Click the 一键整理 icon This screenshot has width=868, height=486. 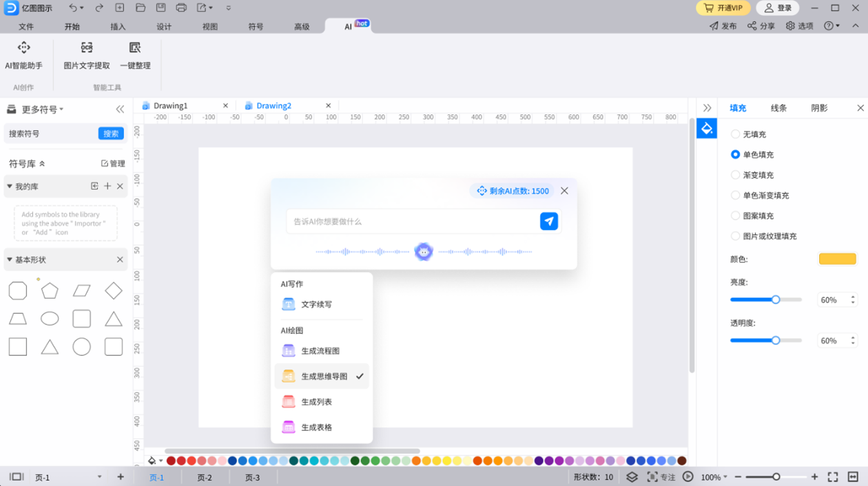coord(135,47)
